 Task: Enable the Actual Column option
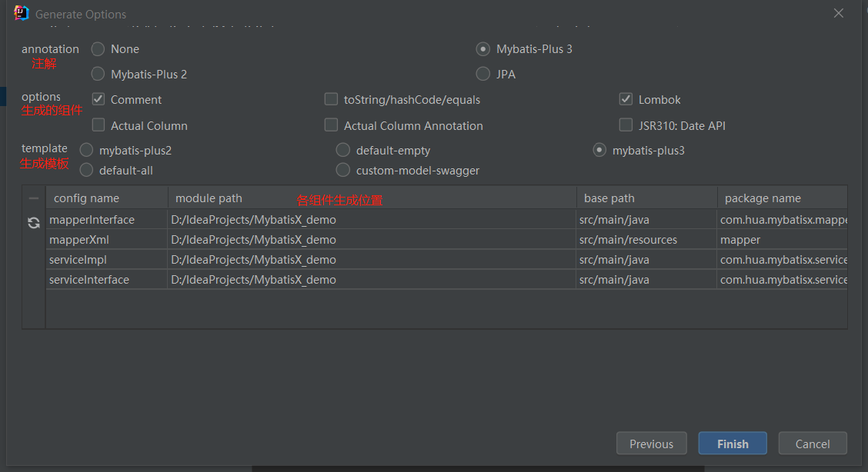tap(98, 125)
